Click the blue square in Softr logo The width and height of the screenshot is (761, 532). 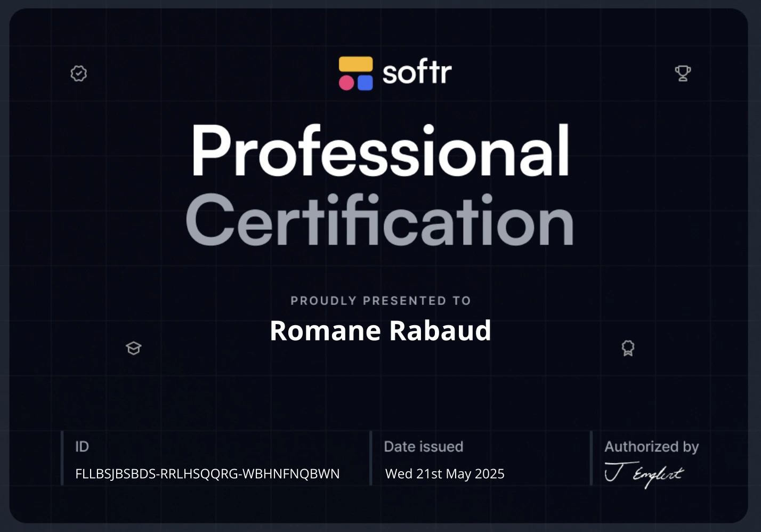pos(365,83)
